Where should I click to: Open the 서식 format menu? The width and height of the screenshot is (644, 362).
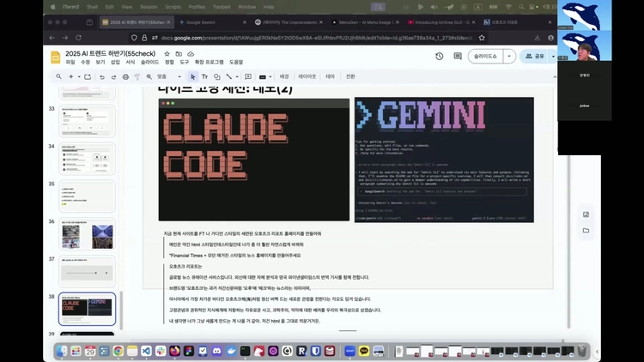click(x=131, y=62)
